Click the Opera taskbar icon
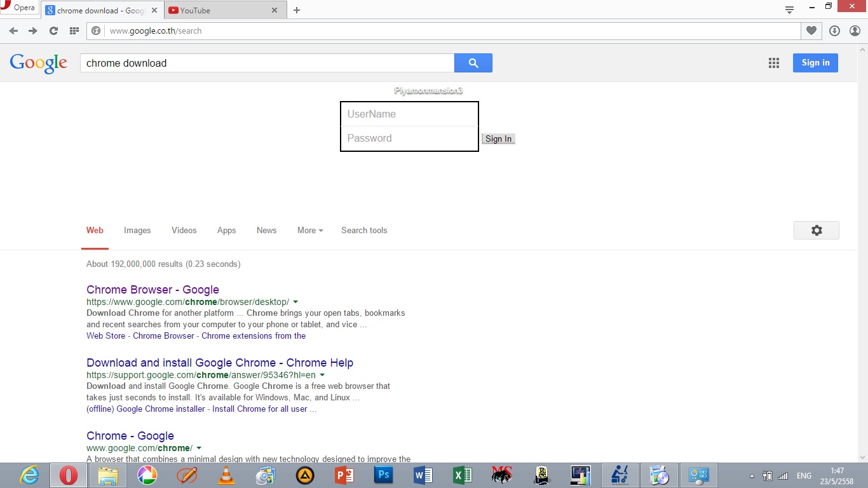The height and width of the screenshot is (488, 868). tap(69, 475)
